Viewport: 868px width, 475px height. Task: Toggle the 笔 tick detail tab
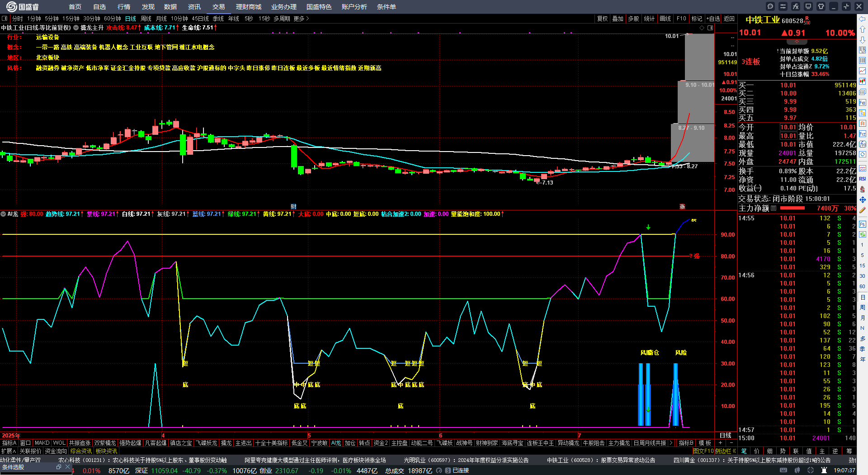(744, 451)
